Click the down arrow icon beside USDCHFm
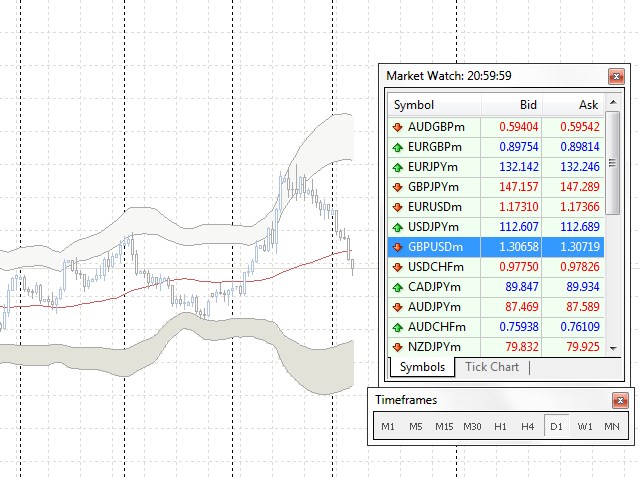This screenshot has height=480, width=640. pyautogui.click(x=397, y=267)
